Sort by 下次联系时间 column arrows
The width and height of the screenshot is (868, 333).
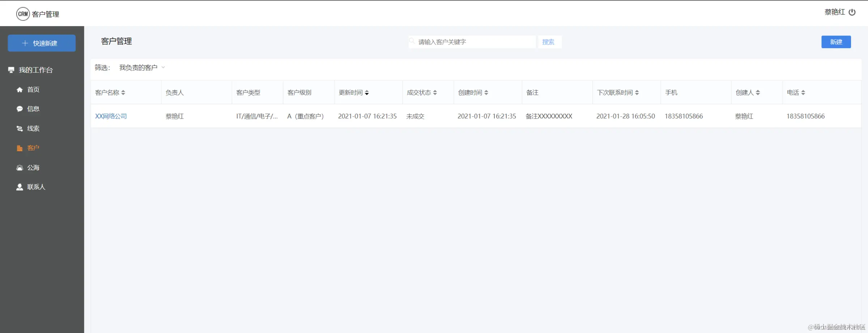coord(637,93)
